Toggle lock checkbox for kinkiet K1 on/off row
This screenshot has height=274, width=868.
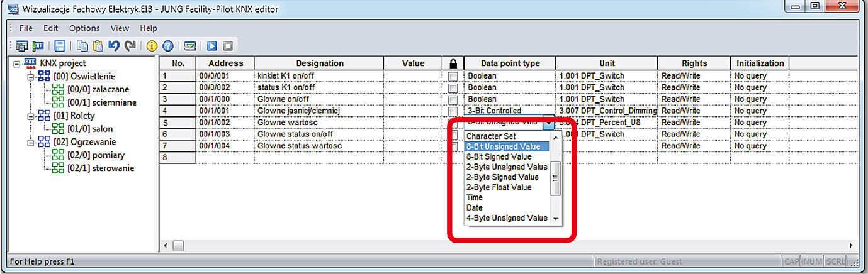453,76
